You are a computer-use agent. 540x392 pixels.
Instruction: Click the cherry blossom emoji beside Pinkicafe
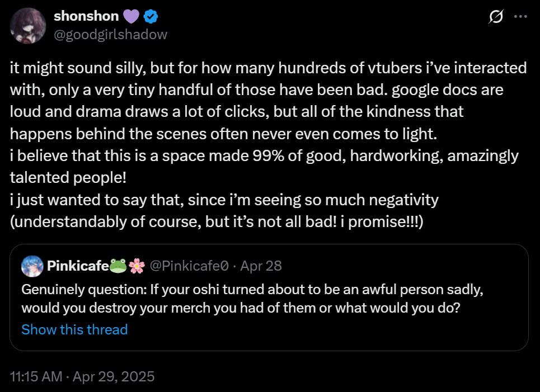point(137,266)
